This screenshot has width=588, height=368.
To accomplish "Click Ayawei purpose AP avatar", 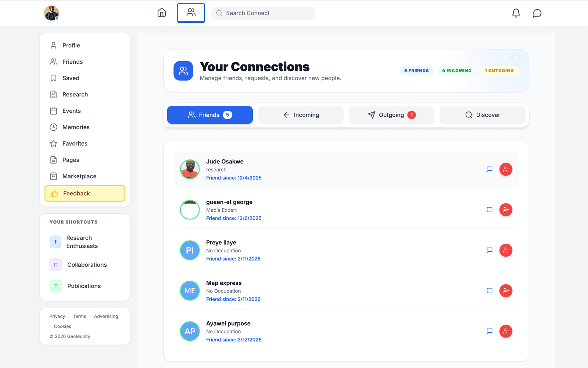I will pos(190,331).
